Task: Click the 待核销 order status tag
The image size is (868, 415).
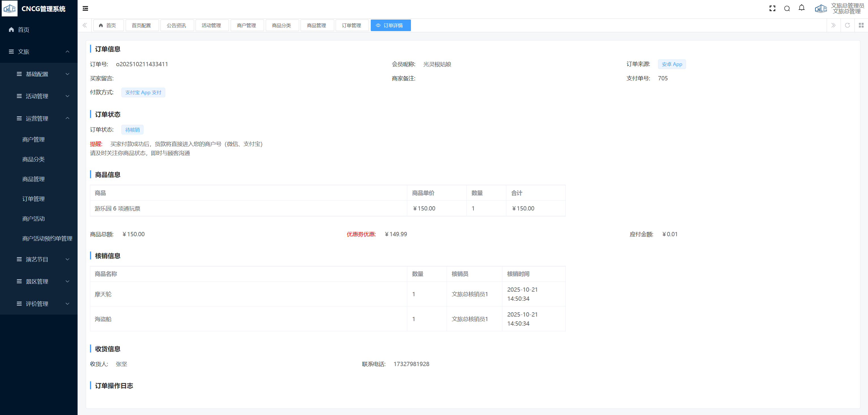Action: 132,130
